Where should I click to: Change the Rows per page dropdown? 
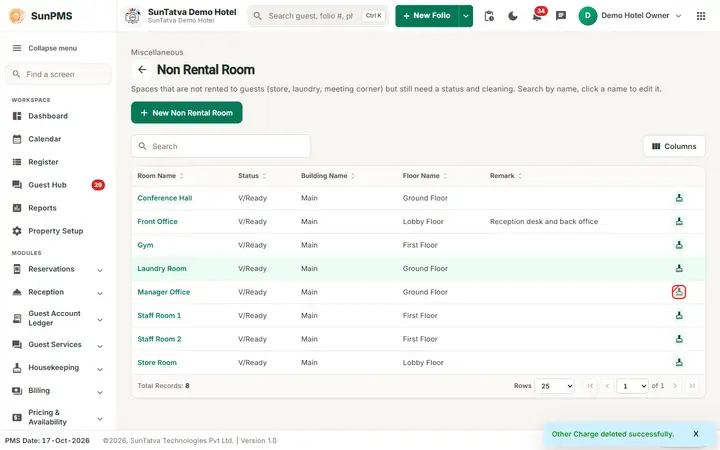tap(555, 386)
